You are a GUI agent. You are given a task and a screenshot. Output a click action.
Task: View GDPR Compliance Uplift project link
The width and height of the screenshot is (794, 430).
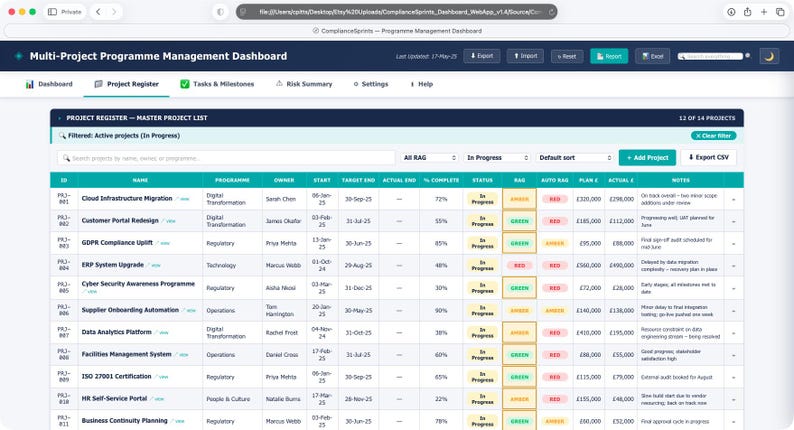pyautogui.click(x=163, y=244)
